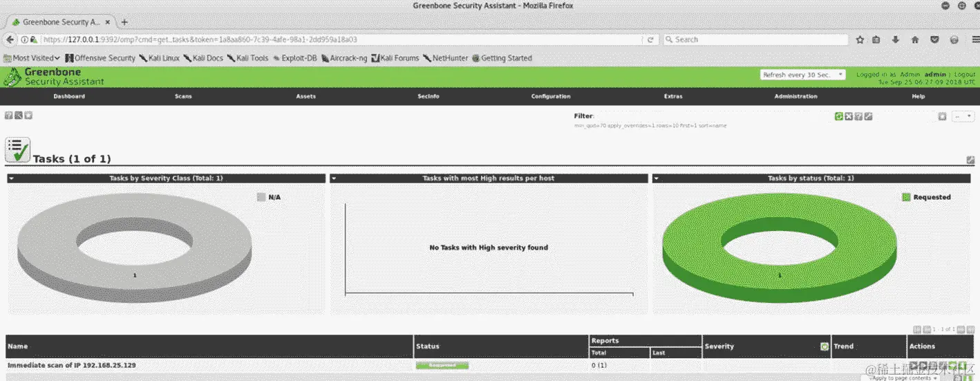Screen dimensions: 980x381
Task: Reset the filter with the X icon
Action: 849,116
